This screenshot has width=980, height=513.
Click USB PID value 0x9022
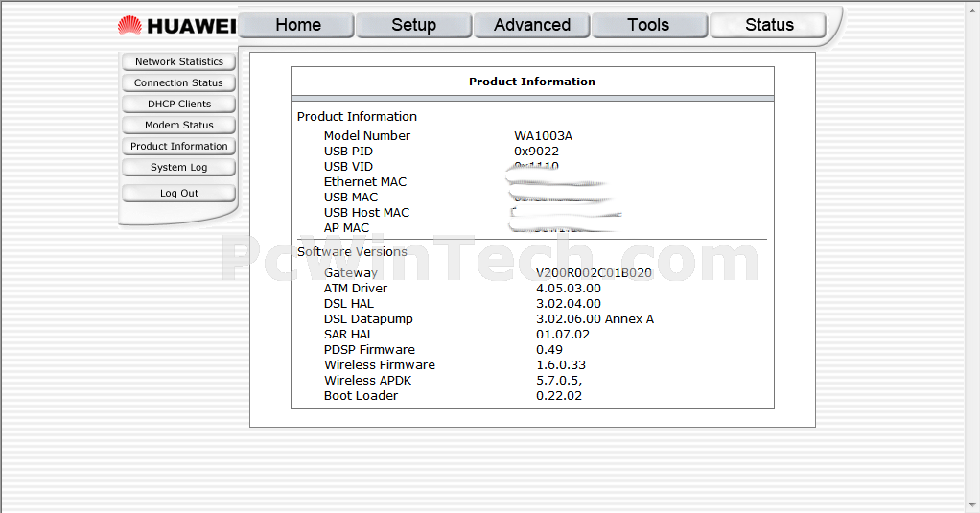536,152
